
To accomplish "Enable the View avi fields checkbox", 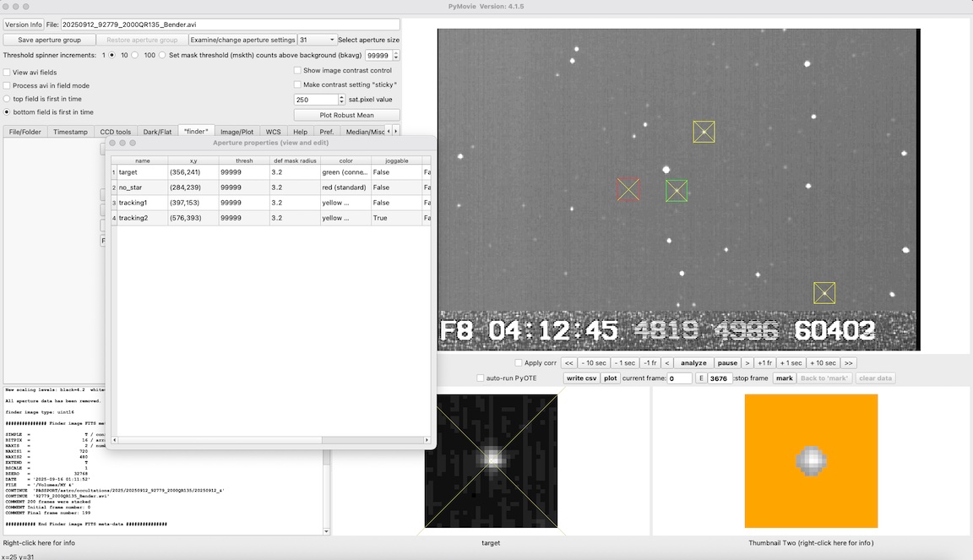I will pyautogui.click(x=8, y=73).
